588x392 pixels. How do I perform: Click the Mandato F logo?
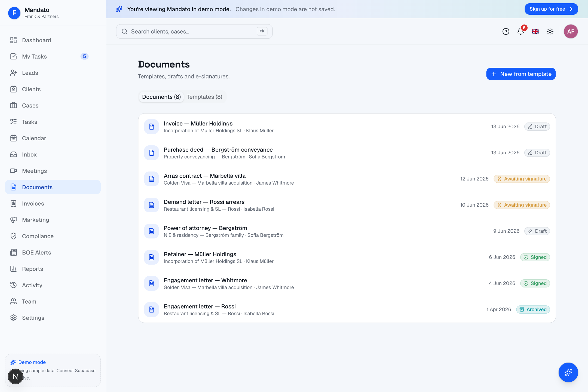click(14, 13)
